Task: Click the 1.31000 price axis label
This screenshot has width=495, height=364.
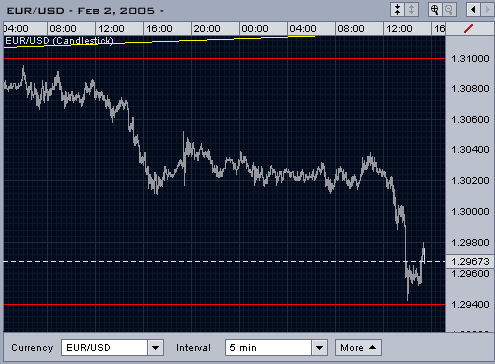Action: [x=470, y=59]
